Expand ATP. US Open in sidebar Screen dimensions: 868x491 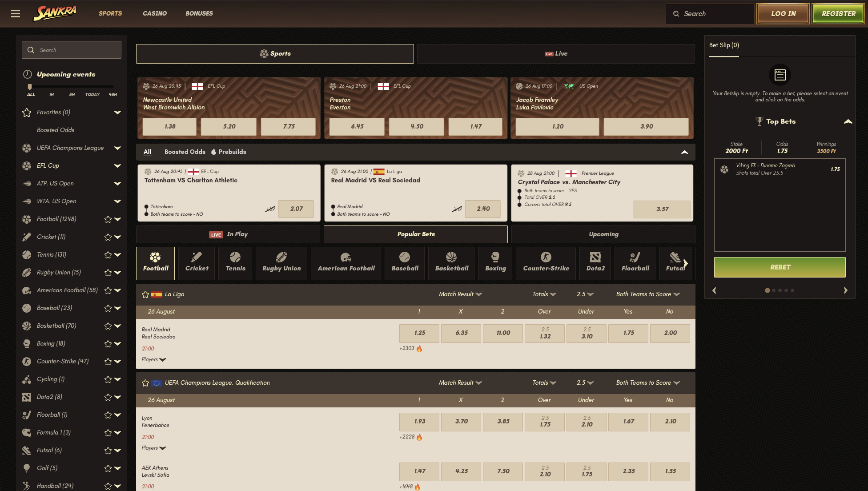click(x=117, y=184)
